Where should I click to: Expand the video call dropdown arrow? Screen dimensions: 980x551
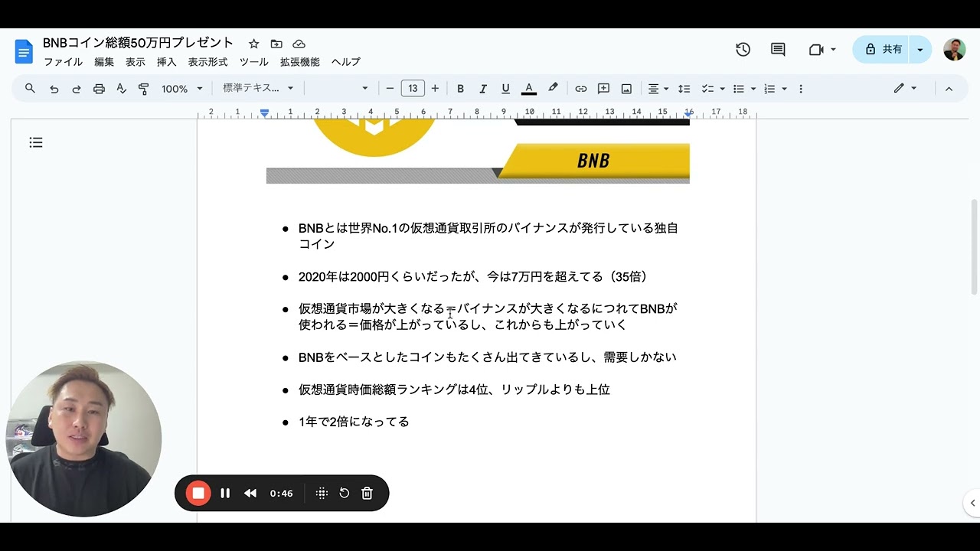click(833, 49)
